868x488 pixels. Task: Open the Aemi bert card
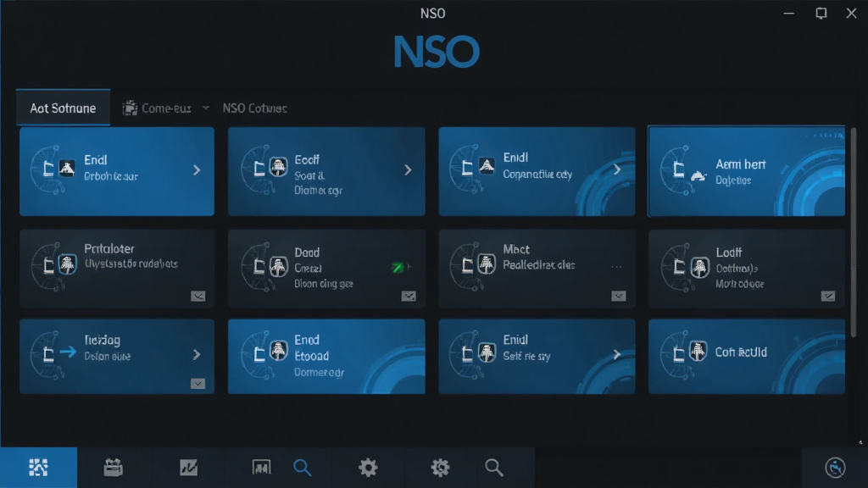[746, 171]
